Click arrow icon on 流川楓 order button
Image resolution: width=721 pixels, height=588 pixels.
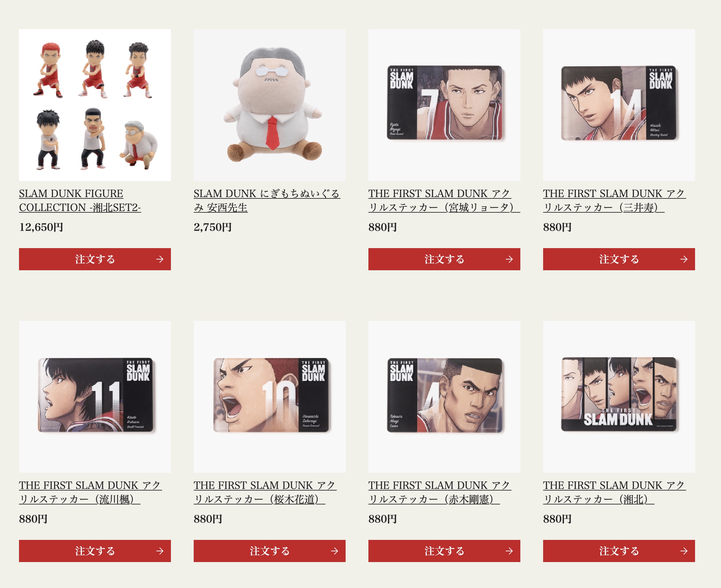coord(160,551)
